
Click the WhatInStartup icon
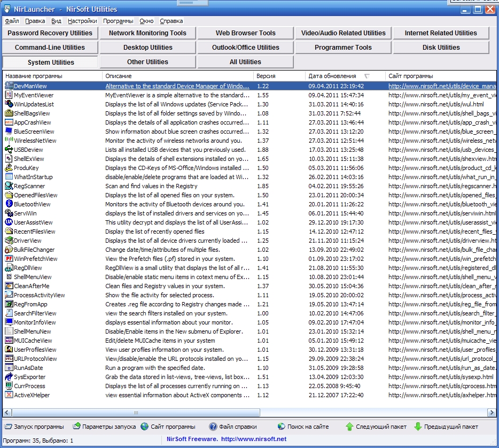point(9,177)
